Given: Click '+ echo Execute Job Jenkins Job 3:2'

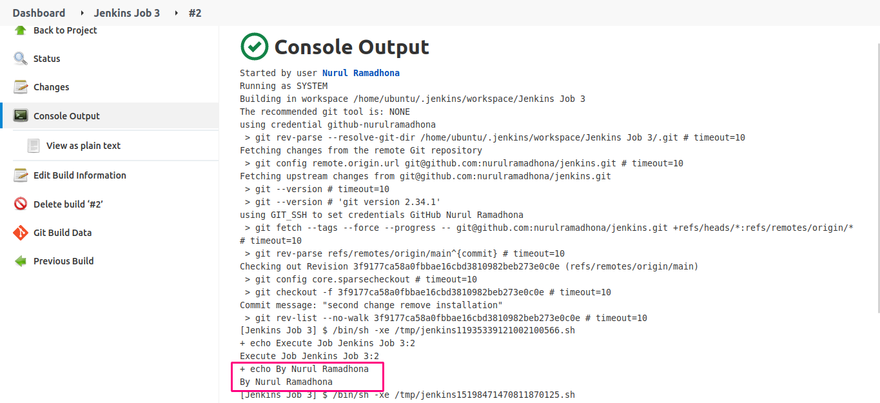Looking at the screenshot, I should click(327, 344).
